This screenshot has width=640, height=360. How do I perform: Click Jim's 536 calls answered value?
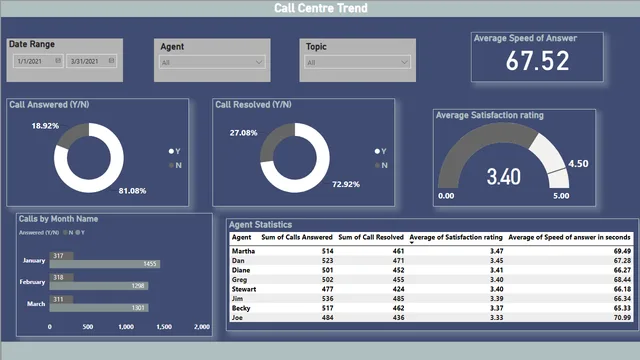coord(328,299)
